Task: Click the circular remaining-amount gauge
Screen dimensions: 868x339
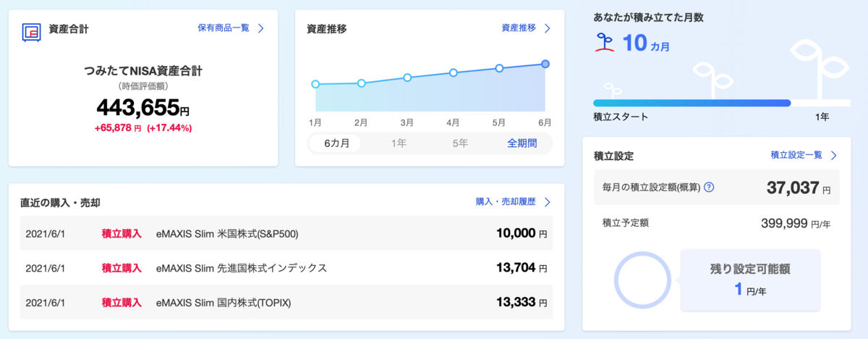Action: pos(641,280)
